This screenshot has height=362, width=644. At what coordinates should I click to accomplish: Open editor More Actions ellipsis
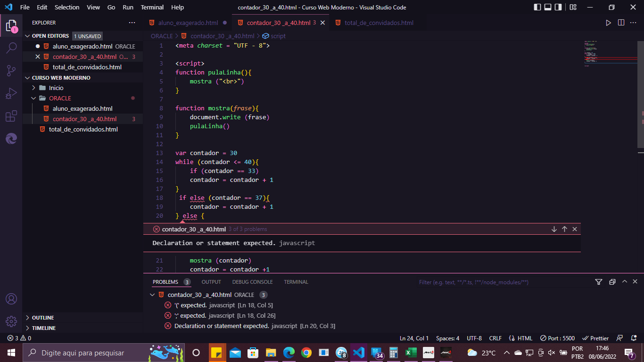point(634,23)
